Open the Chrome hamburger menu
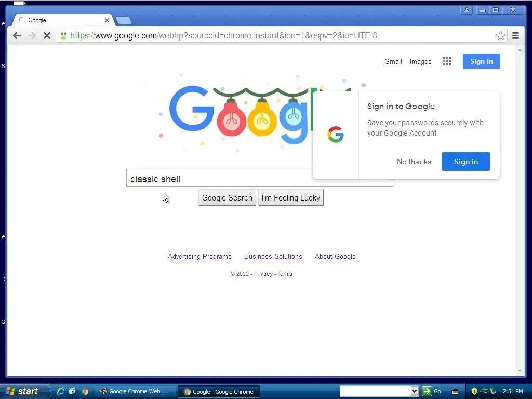 pyautogui.click(x=515, y=36)
